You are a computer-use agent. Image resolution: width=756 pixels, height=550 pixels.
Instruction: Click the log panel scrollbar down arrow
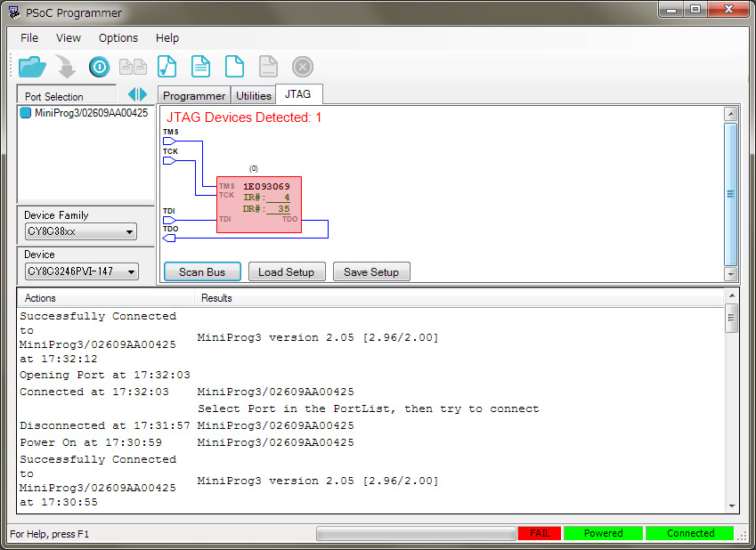731,506
